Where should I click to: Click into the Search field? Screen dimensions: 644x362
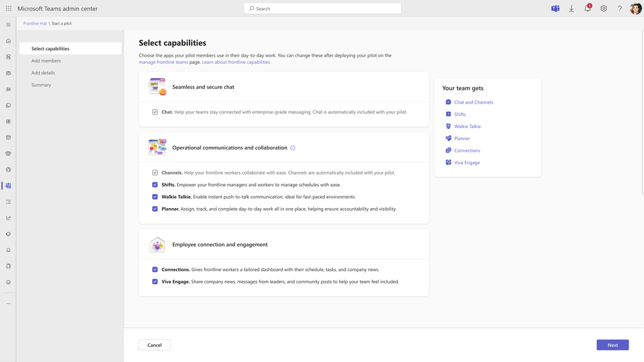(322, 8)
